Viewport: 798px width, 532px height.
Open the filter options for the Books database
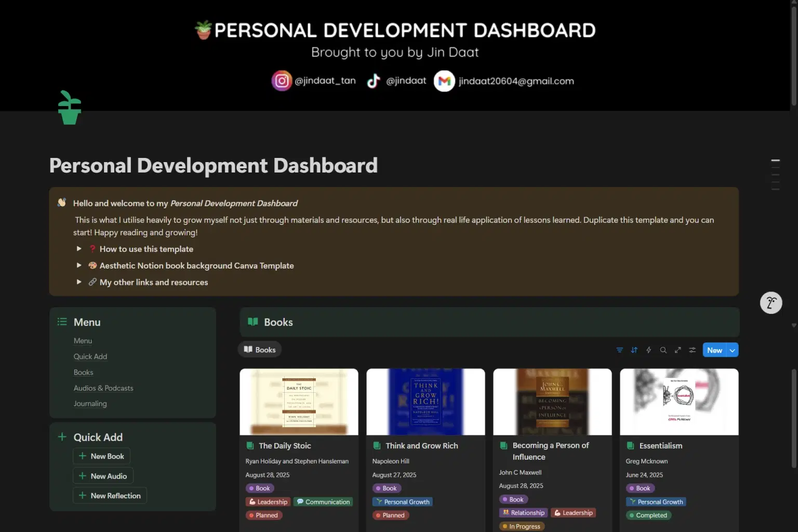pyautogui.click(x=619, y=350)
